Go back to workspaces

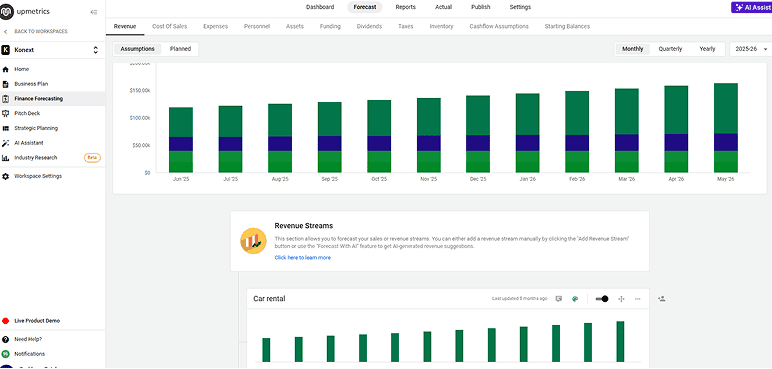click(x=35, y=32)
